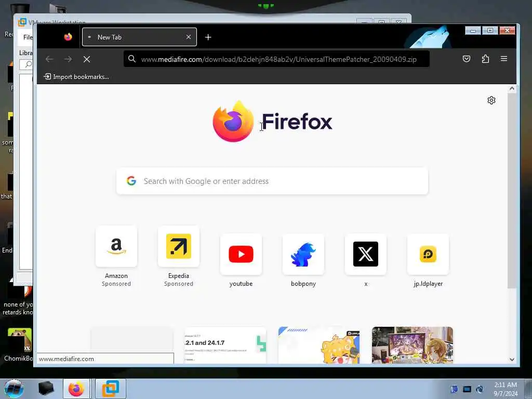Click the flag icon in the system tray
Screen dimensions: 532x399
454,389
